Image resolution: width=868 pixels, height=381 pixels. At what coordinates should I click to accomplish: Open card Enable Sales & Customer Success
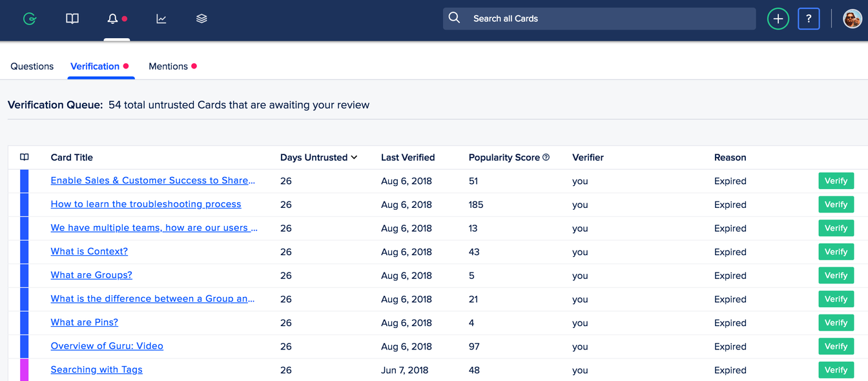[x=153, y=181]
